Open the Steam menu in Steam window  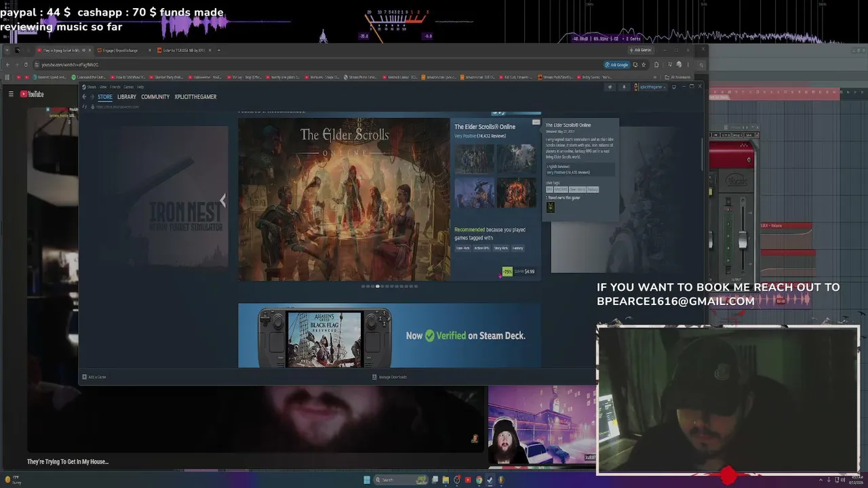point(92,87)
